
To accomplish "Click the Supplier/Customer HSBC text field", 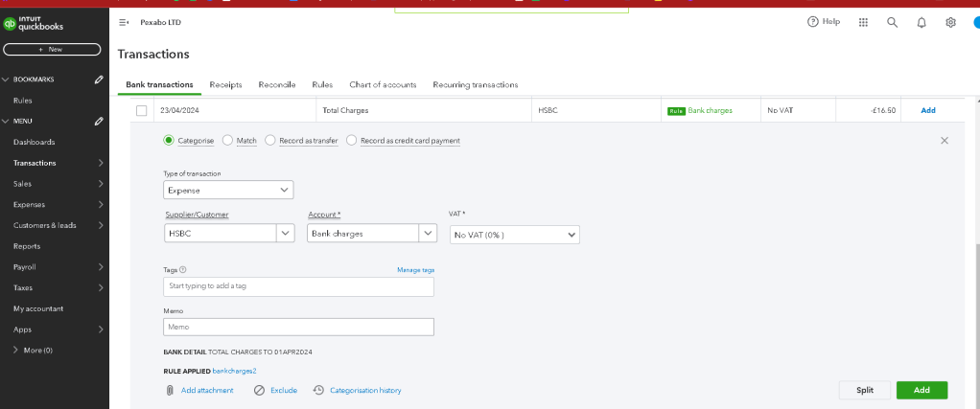I will pyautogui.click(x=220, y=233).
